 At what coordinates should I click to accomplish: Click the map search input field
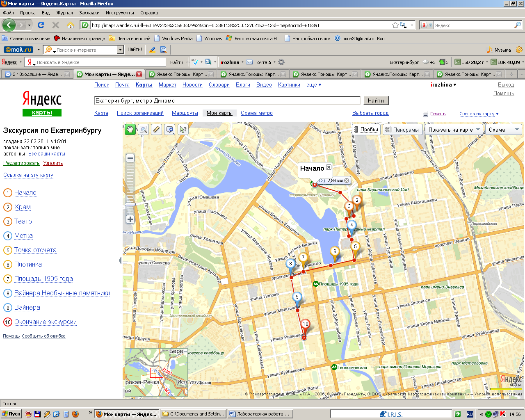click(x=227, y=100)
